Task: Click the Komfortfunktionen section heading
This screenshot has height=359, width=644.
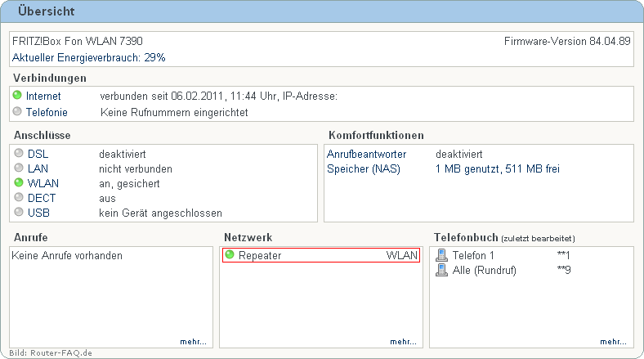Action: (x=376, y=135)
